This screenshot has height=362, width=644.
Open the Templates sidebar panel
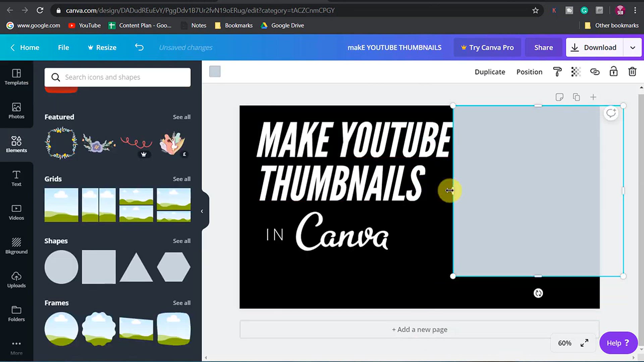click(16, 77)
